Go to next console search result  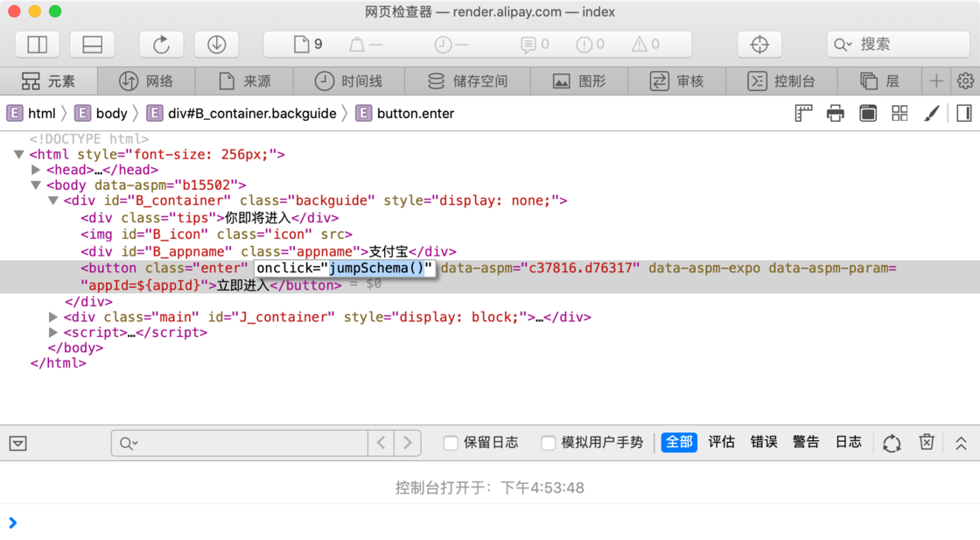pyautogui.click(x=408, y=443)
